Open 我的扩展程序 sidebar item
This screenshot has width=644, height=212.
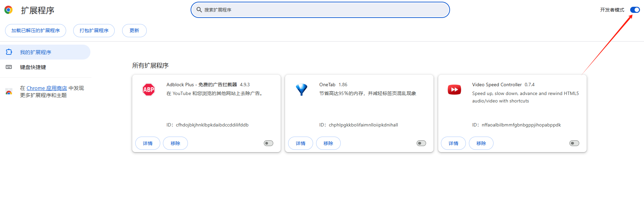pyautogui.click(x=45, y=52)
